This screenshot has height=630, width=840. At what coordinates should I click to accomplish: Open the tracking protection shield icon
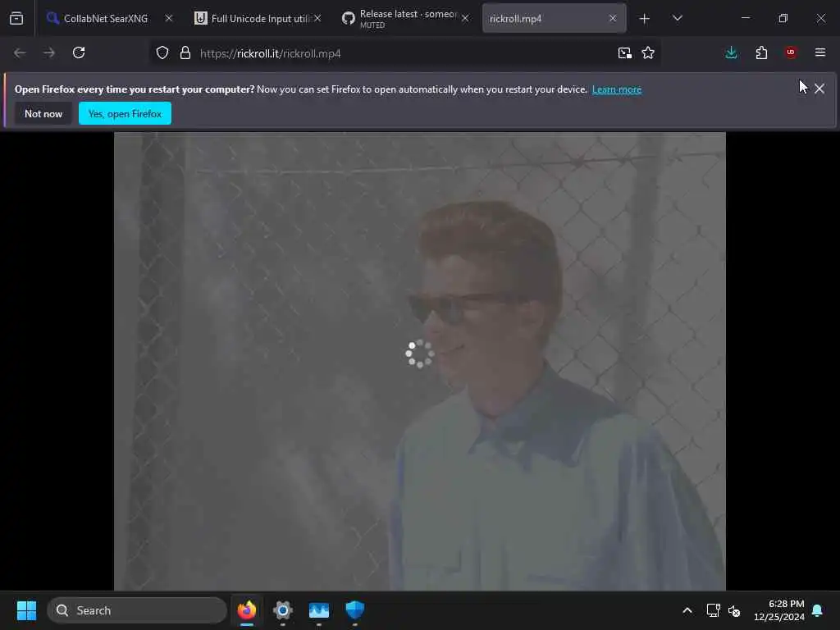pyautogui.click(x=162, y=53)
